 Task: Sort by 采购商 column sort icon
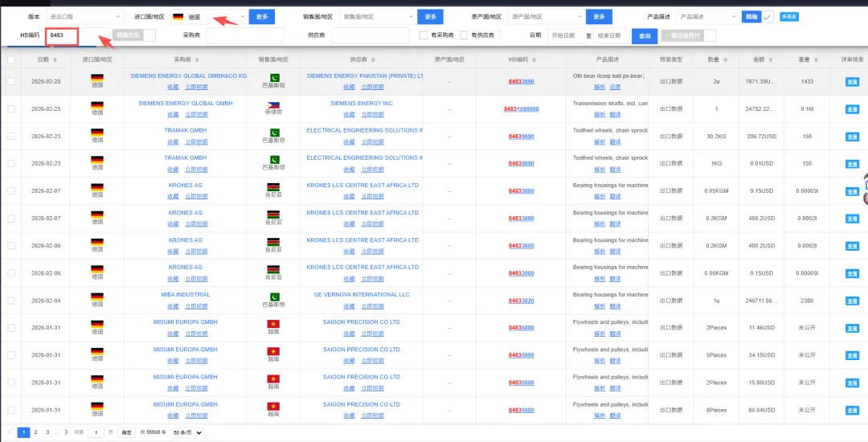point(197,59)
